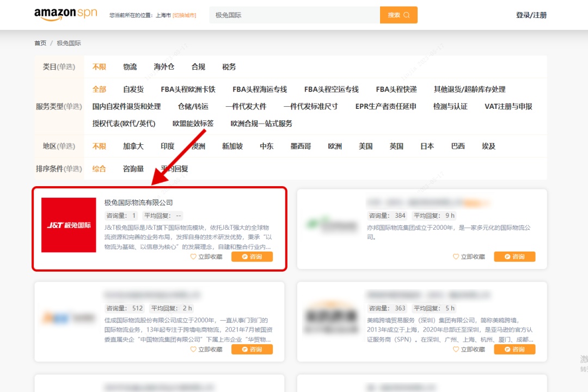This screenshot has height=392, width=588.
Task: Select the 自发货 service type
Action: pos(133,89)
